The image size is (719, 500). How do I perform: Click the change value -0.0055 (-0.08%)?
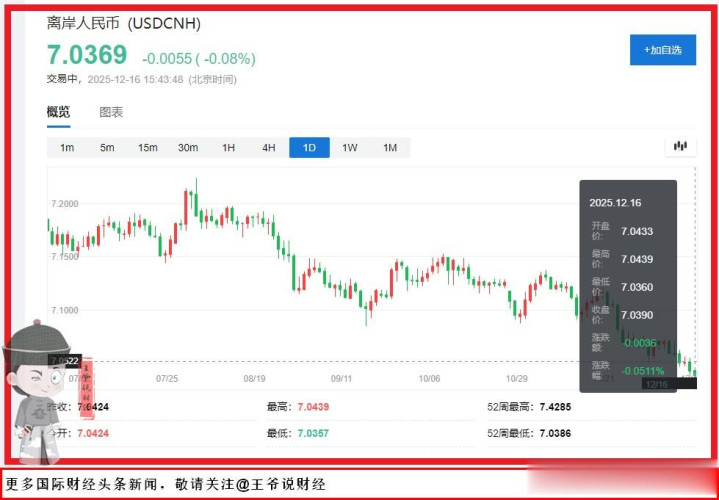[199, 59]
